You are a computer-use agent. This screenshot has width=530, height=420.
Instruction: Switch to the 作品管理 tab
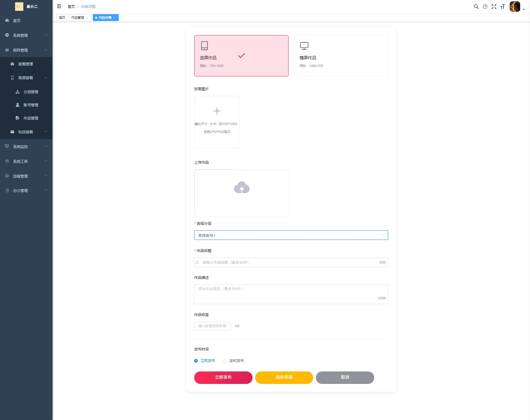(78, 18)
